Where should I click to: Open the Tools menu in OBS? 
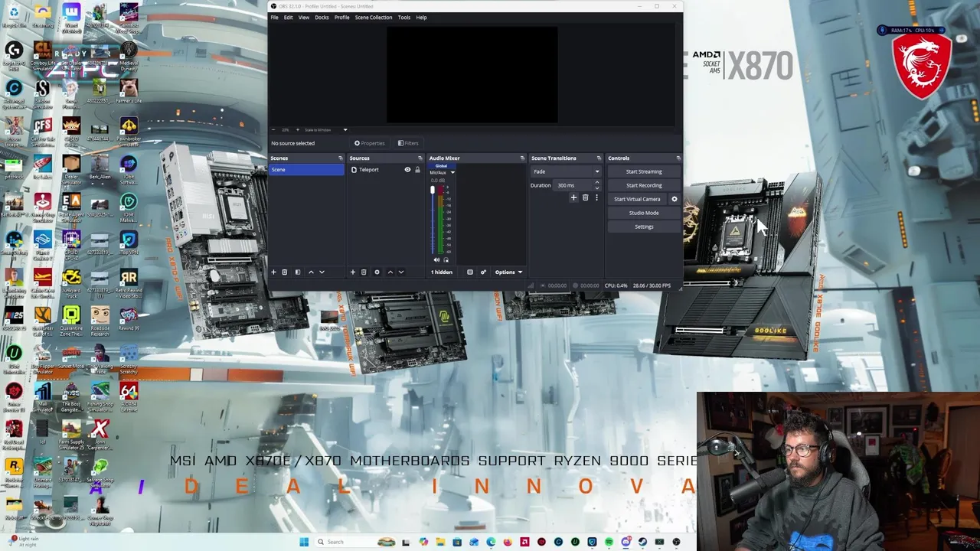tap(403, 17)
